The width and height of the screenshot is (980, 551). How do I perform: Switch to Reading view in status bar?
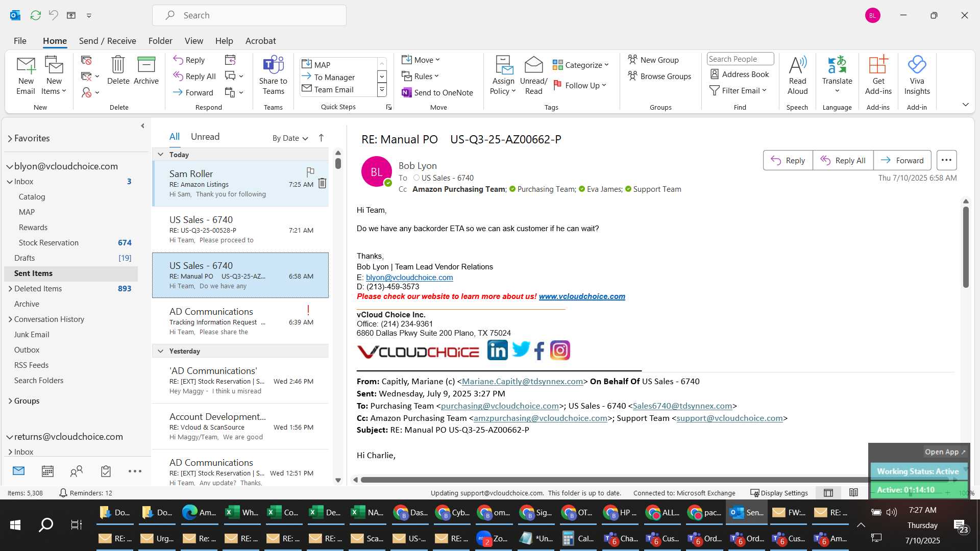pos(853,493)
